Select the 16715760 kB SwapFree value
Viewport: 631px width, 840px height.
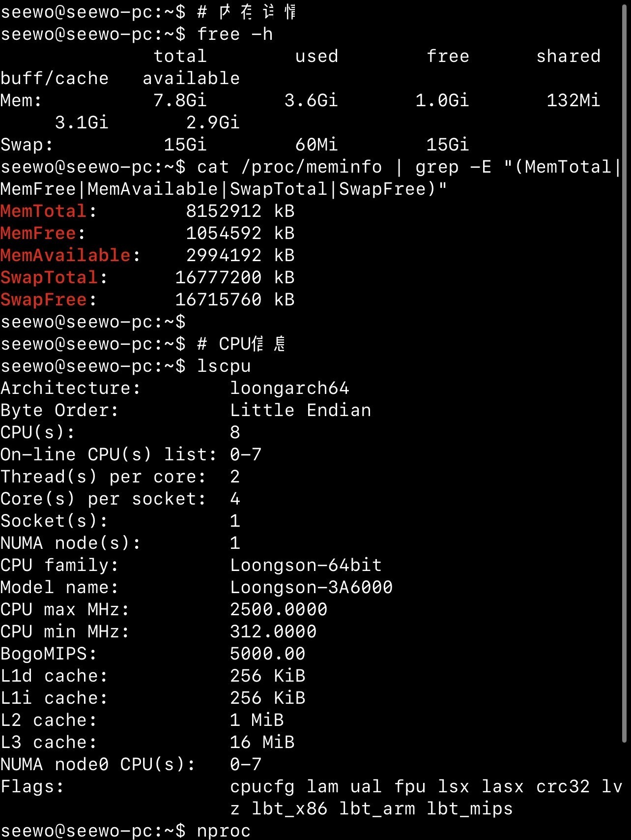click(234, 300)
